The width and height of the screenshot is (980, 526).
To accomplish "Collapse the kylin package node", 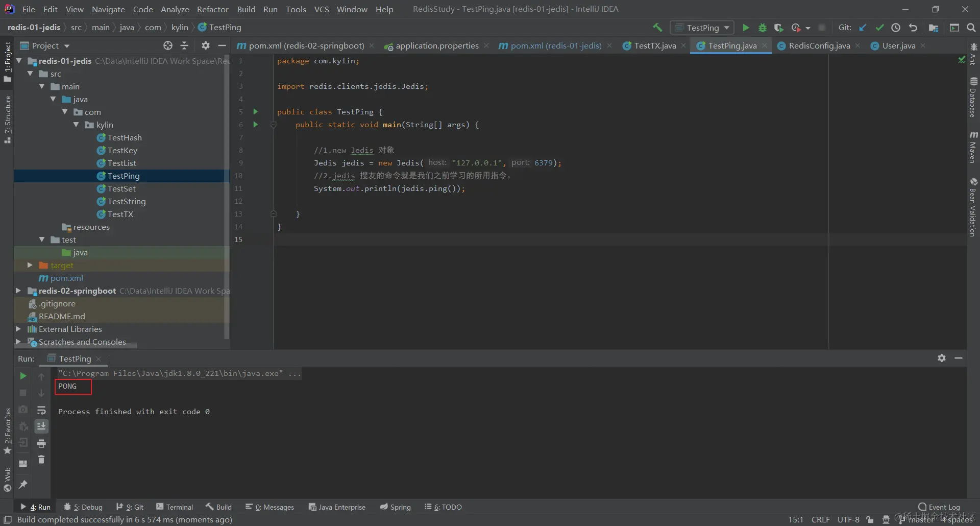I will (76, 125).
